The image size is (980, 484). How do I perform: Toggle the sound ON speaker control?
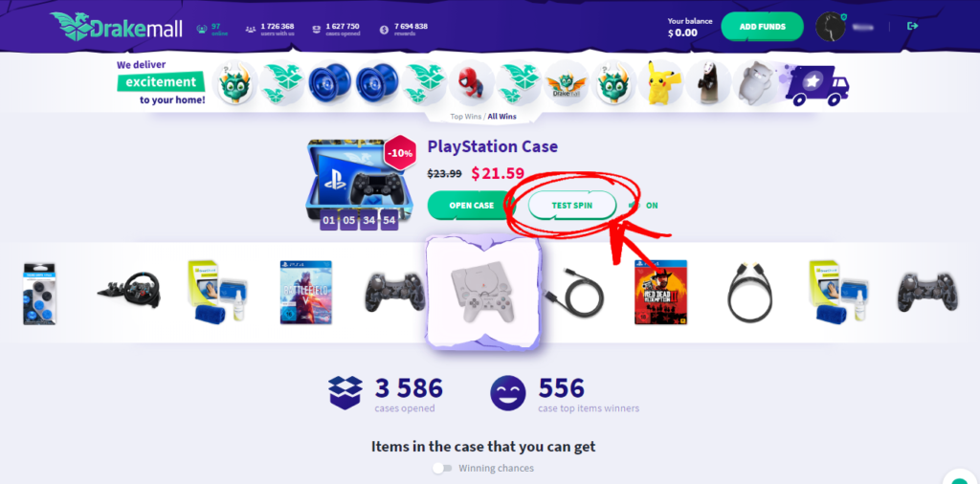point(643,206)
